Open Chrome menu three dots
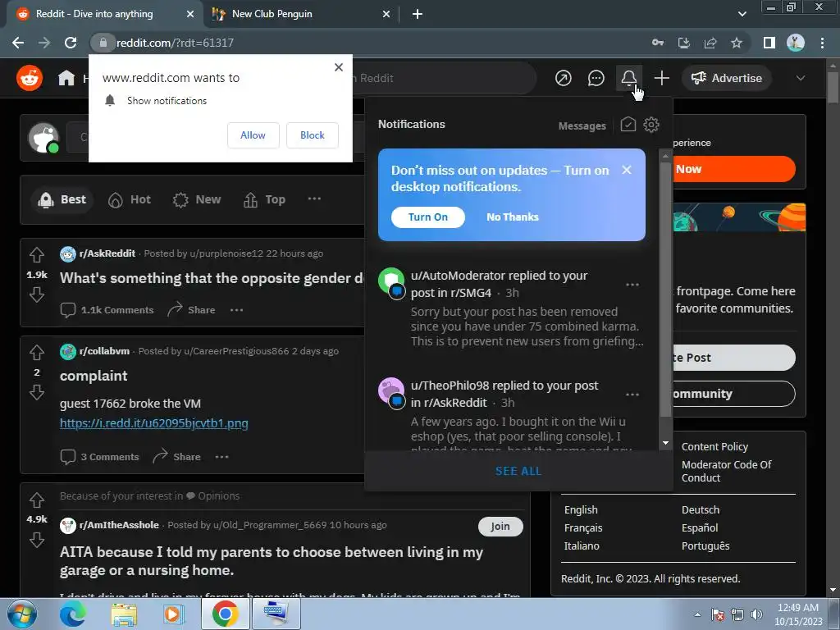Image resolution: width=840 pixels, height=630 pixels. tap(822, 43)
